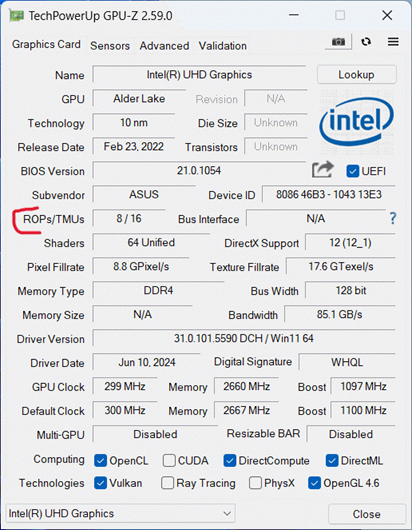Toggle the UEFI checkbox
This screenshot has height=530, width=412.
click(353, 171)
